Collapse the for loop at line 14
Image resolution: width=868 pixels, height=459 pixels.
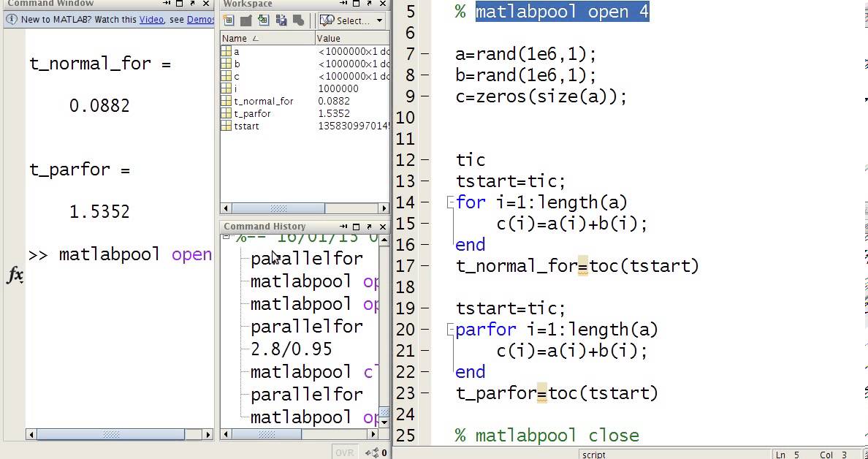tap(450, 202)
